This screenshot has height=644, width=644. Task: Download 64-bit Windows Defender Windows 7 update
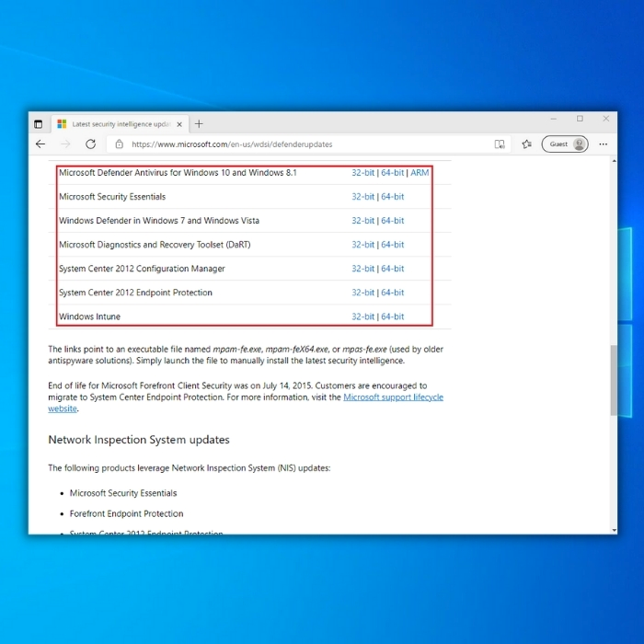tap(392, 221)
